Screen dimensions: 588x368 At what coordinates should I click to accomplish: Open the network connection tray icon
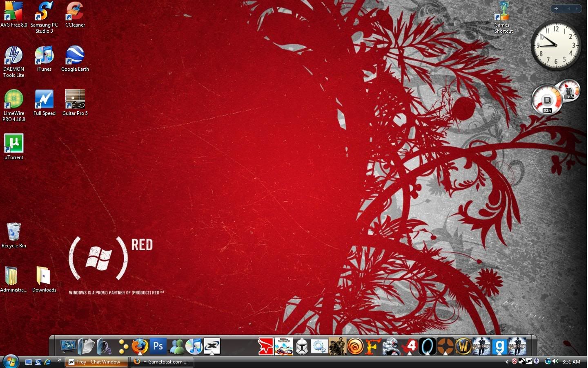click(548, 361)
